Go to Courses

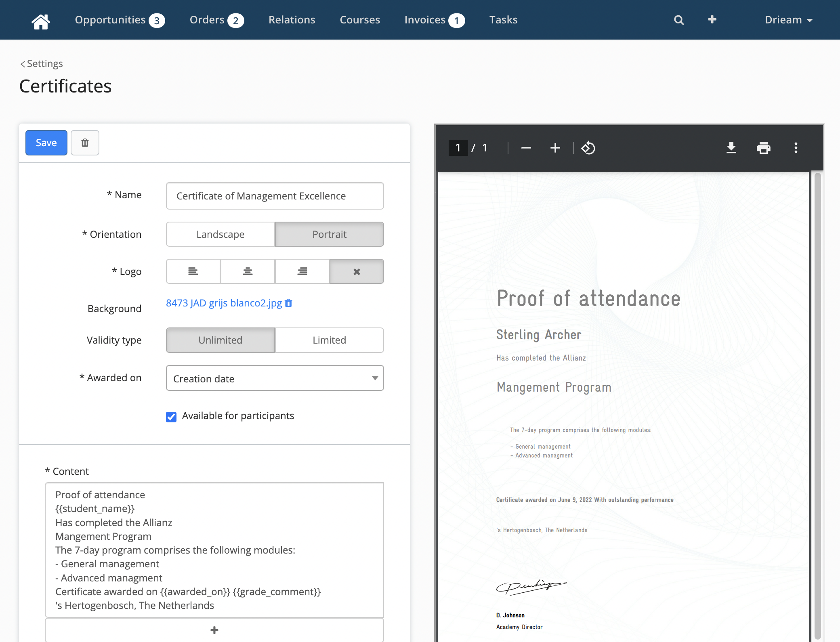pyautogui.click(x=360, y=20)
